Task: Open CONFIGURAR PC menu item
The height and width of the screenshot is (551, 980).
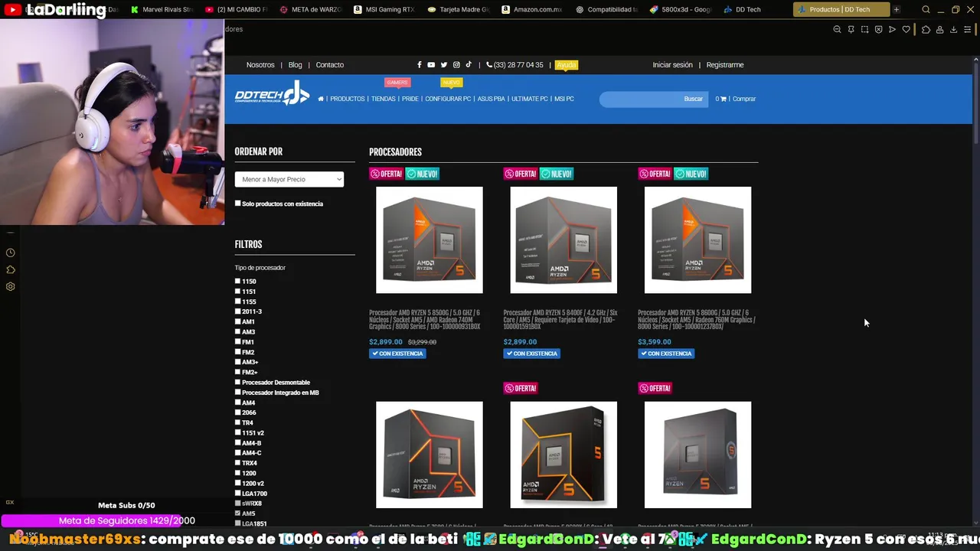Action: click(448, 99)
